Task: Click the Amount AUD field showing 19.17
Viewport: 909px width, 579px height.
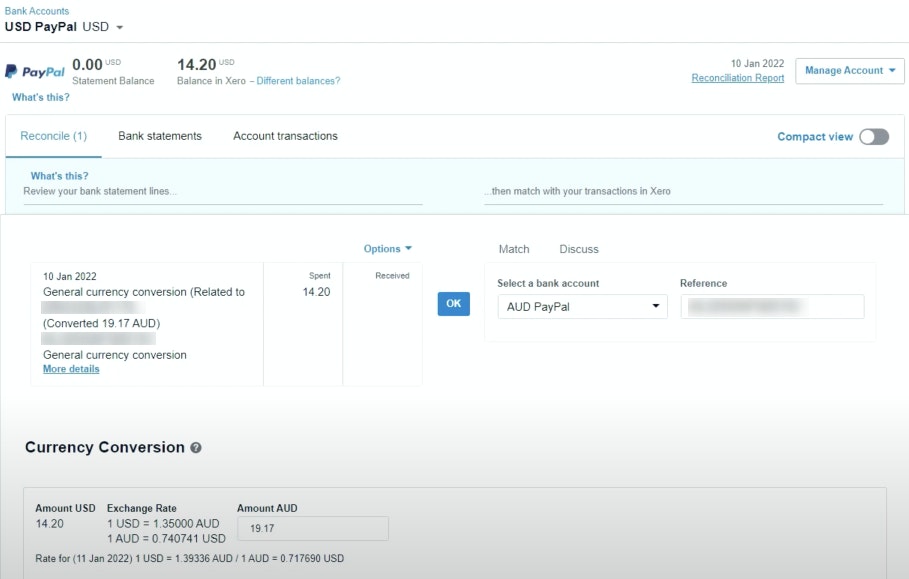Action: [313, 529]
